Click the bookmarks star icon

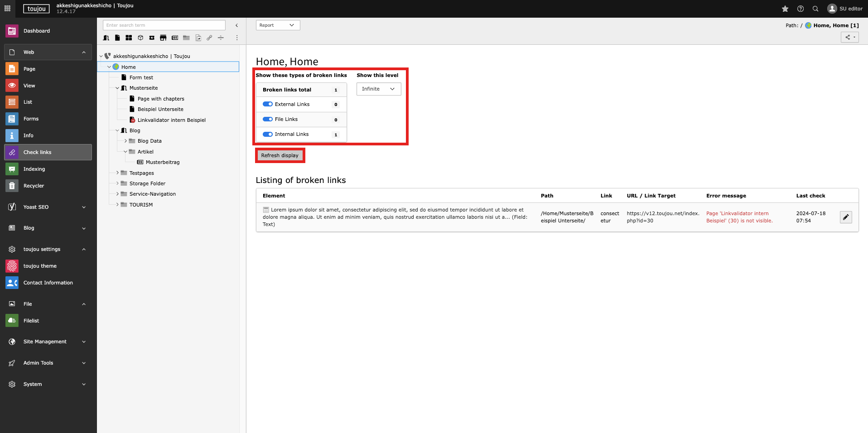pos(785,9)
